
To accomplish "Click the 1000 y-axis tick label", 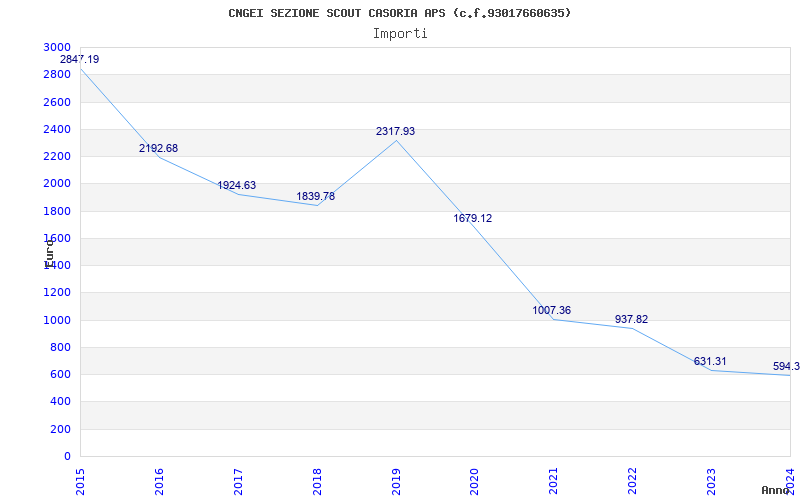I will pyautogui.click(x=57, y=320).
